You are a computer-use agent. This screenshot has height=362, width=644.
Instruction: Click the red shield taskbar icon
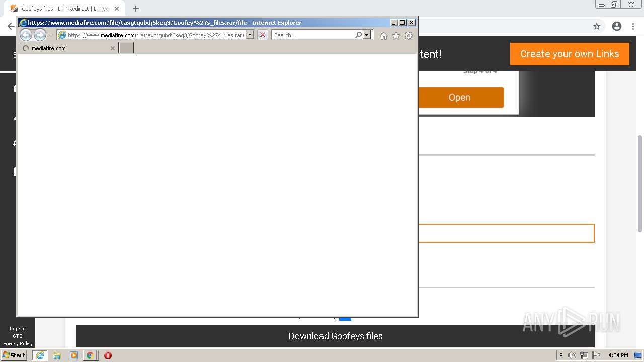click(x=108, y=355)
